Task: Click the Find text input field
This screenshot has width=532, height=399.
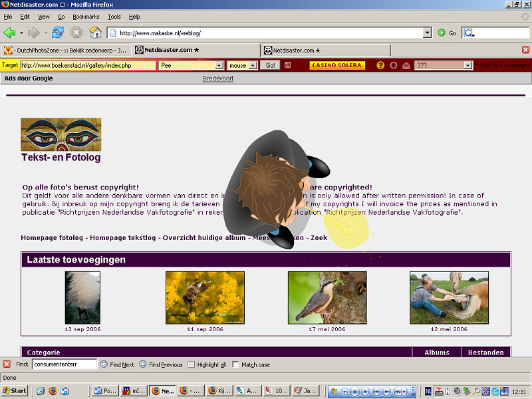Action: tap(64, 364)
